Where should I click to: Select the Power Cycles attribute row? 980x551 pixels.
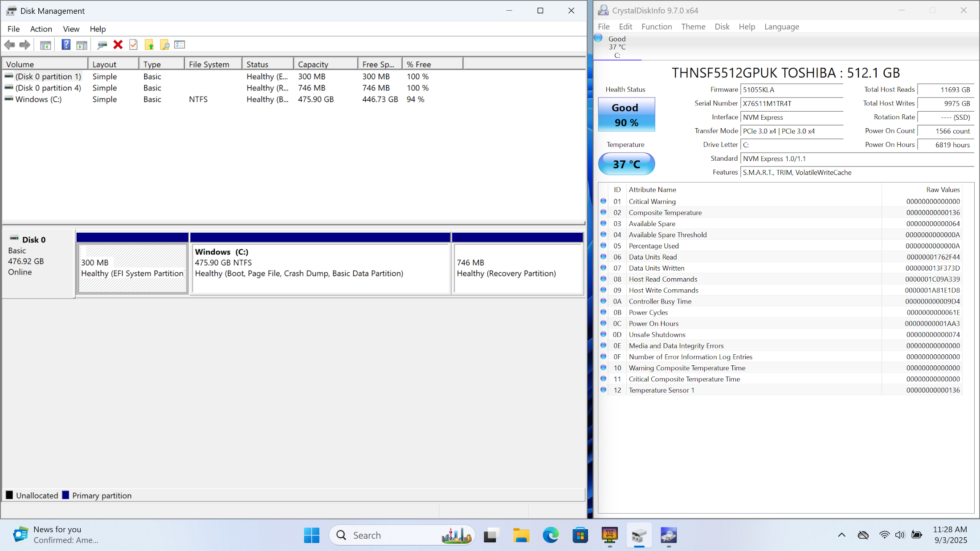coord(780,312)
